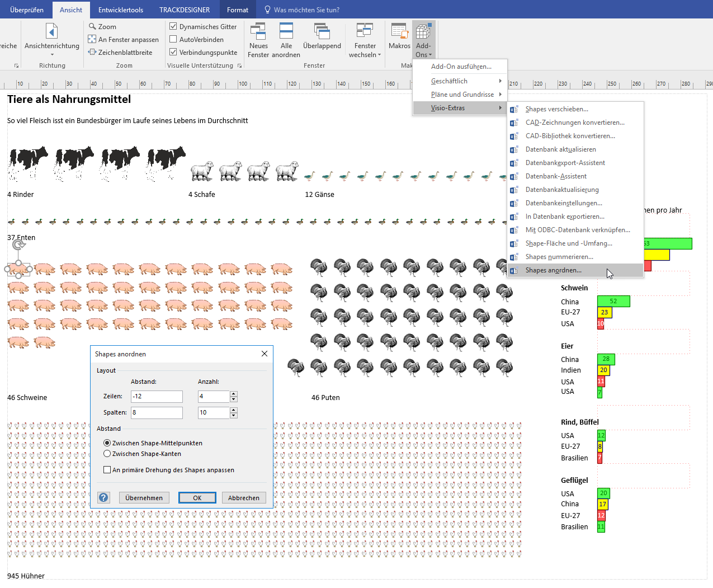Image resolution: width=713 pixels, height=588 pixels.
Task: Choose Shapes nummerieren menu entry
Action: click(x=559, y=257)
